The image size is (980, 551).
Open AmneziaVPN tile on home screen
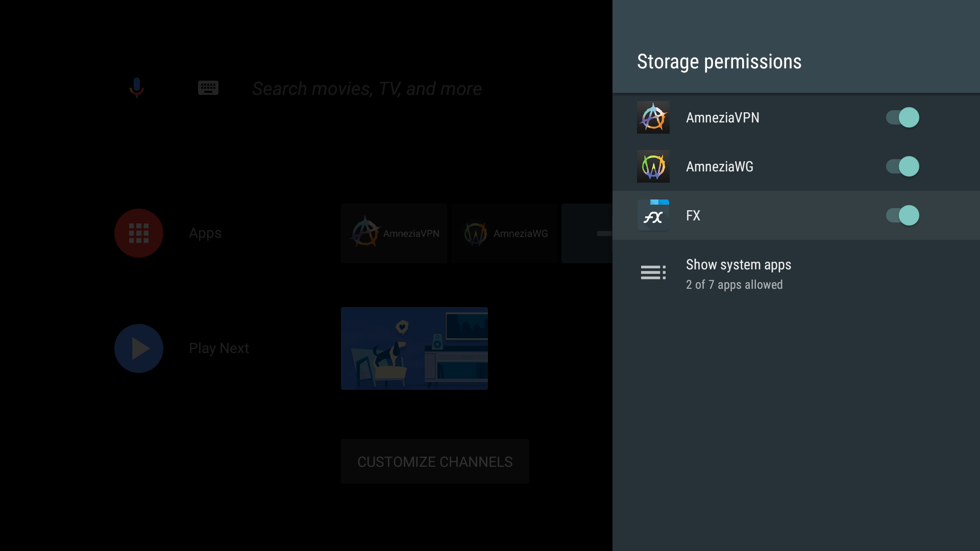394,233
